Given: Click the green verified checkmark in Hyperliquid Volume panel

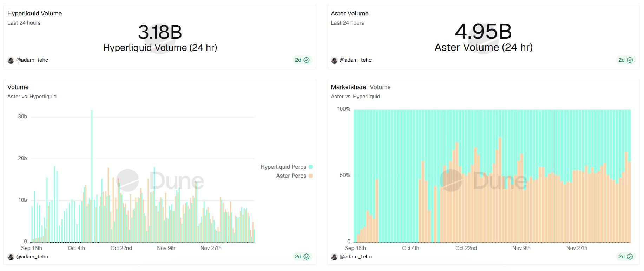Looking at the screenshot, I should point(307,60).
